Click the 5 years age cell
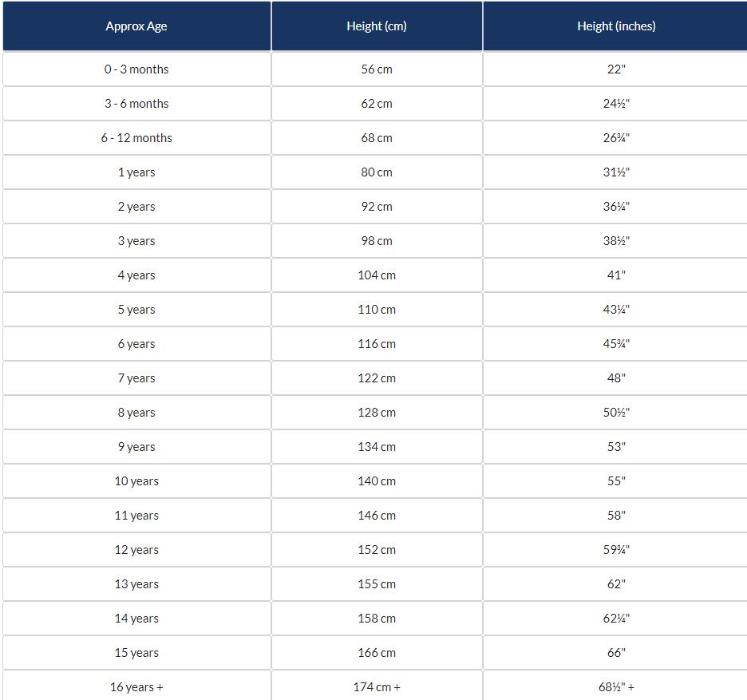The image size is (747, 700). tap(136, 310)
